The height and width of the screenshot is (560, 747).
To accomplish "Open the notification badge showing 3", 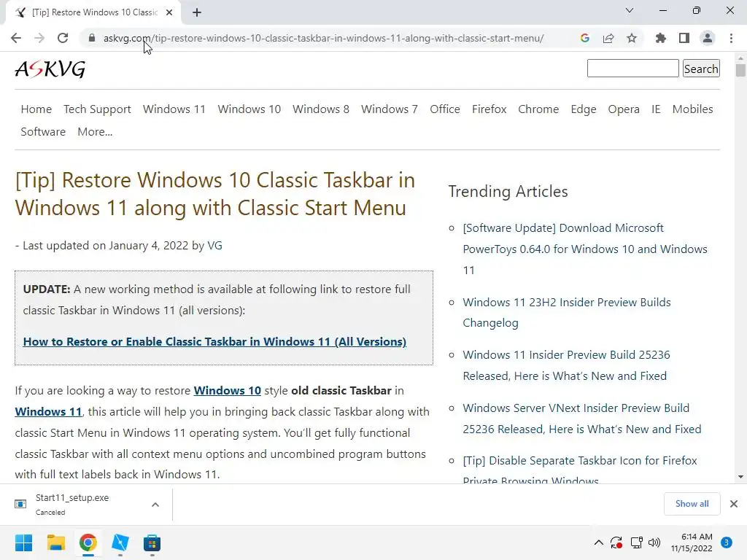I will tap(727, 542).
